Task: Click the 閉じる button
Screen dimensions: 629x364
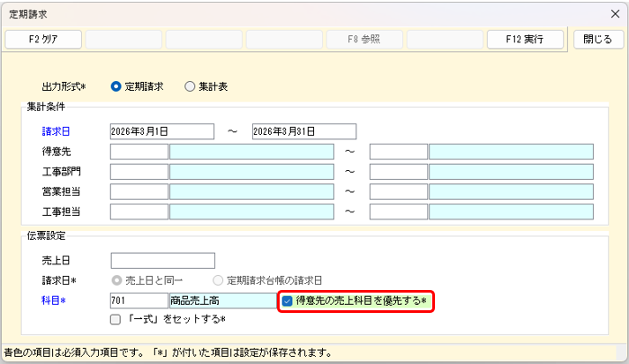Action: click(598, 40)
